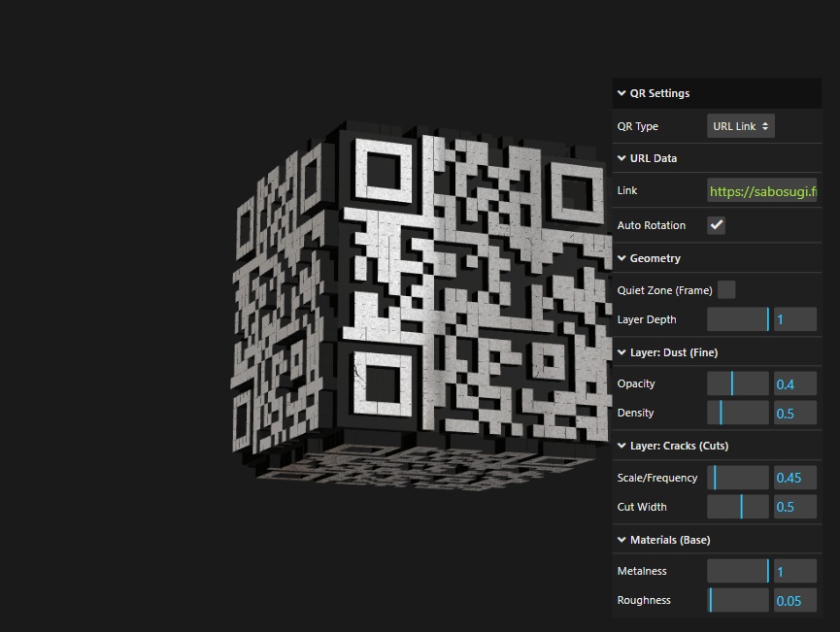Viewport: 840px width, 632px height.
Task: Collapse the Geometry section
Action: point(655,258)
